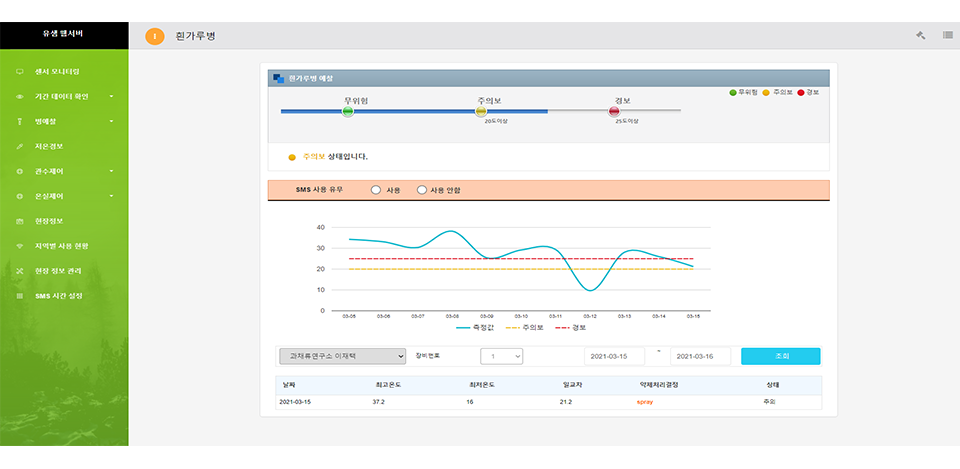The width and height of the screenshot is (960, 469).
Task: Click the hammer icon in top-right header
Action: pyautogui.click(x=921, y=35)
